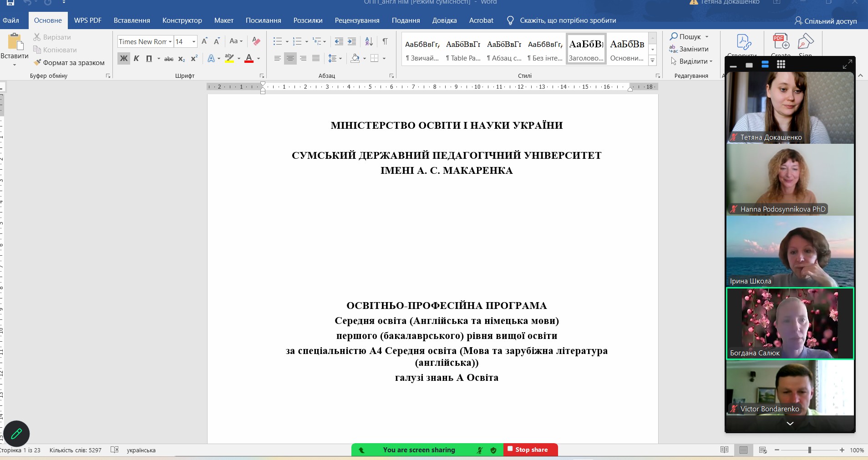Show paragraph marks with pilcrow icon

point(385,41)
